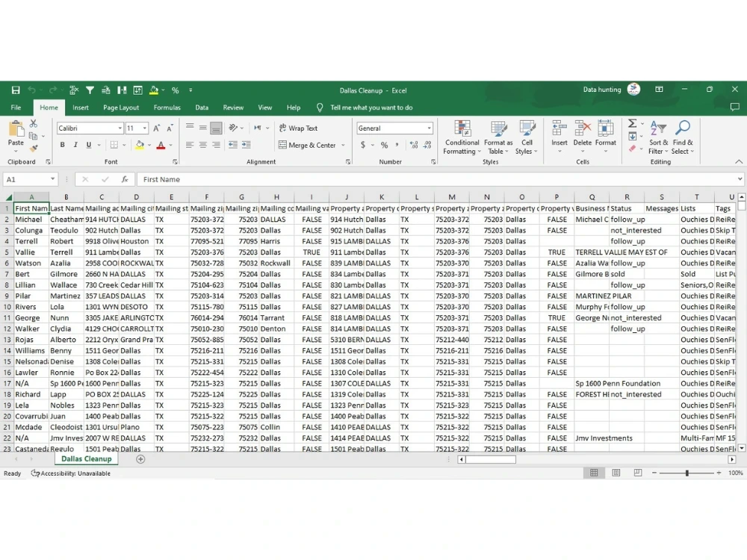The height and width of the screenshot is (560, 747).
Task: Open Conditional Formatting
Action: point(462,137)
